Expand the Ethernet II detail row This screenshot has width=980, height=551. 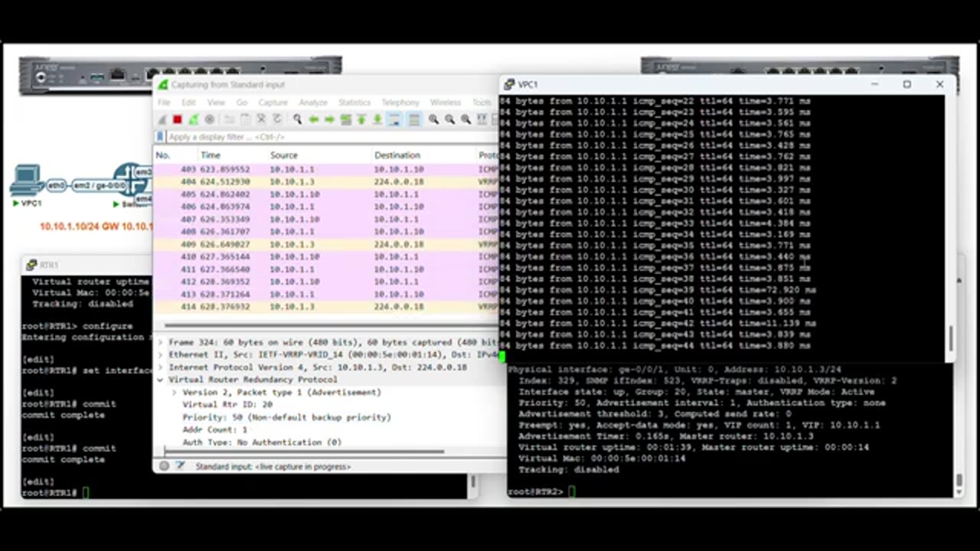[160, 354]
